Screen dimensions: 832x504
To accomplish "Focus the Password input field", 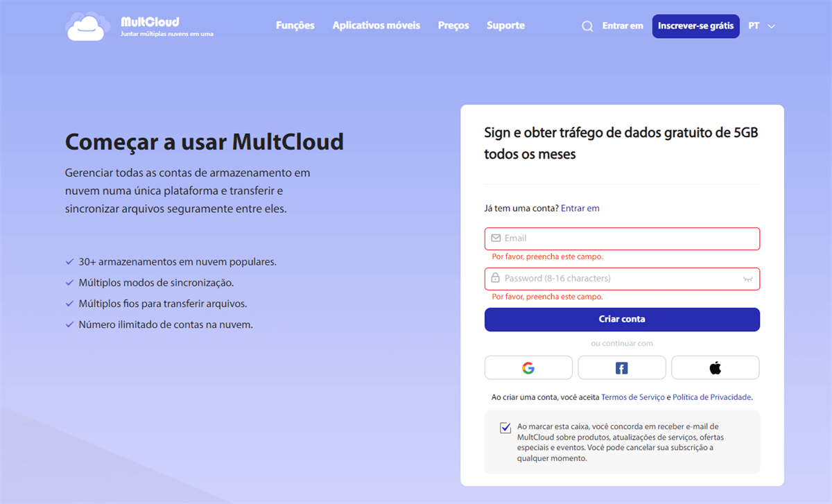I will coord(622,279).
